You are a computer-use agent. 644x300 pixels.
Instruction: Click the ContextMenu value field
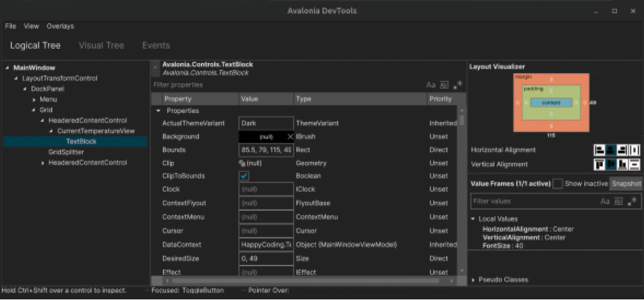point(266,217)
